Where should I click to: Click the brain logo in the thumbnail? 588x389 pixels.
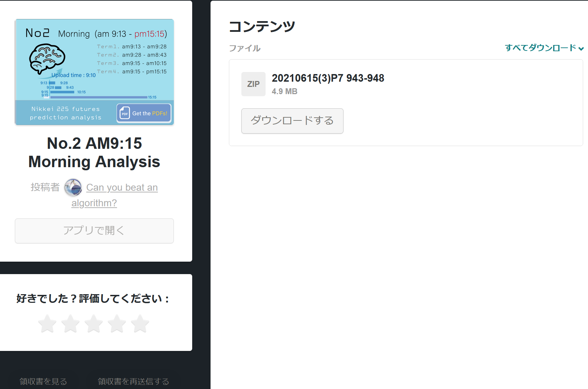coord(47,58)
